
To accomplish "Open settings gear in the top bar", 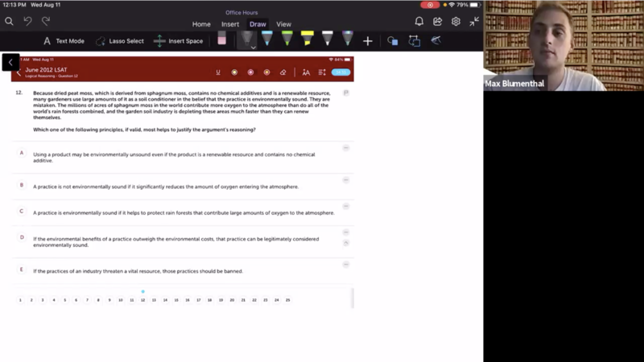I will tap(456, 22).
